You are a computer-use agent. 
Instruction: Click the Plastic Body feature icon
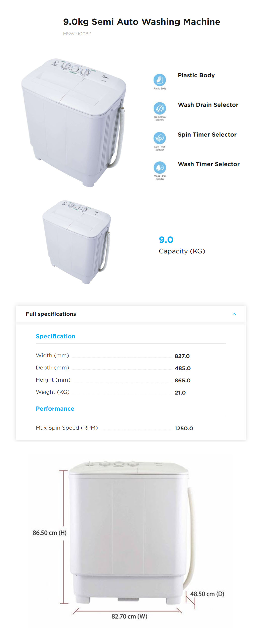coord(159,80)
